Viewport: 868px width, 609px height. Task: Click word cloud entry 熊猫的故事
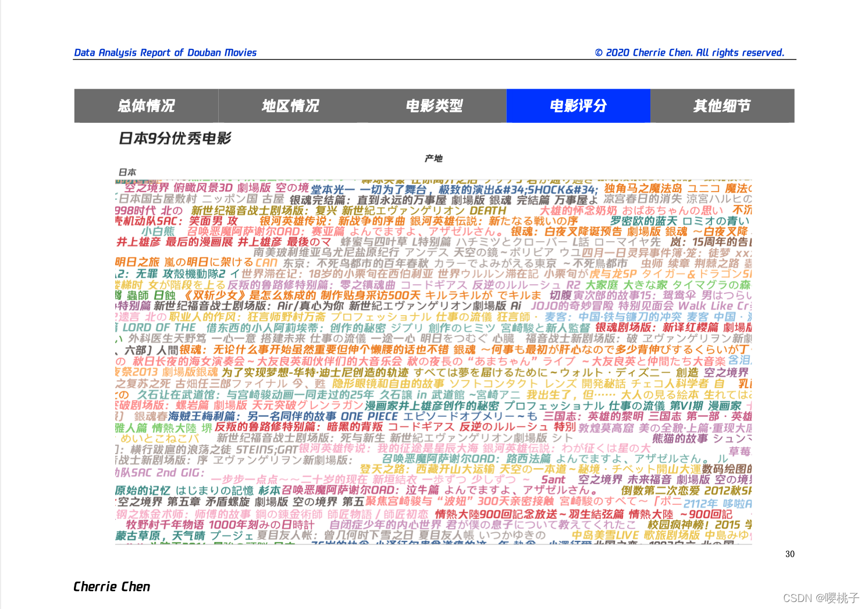click(680, 438)
